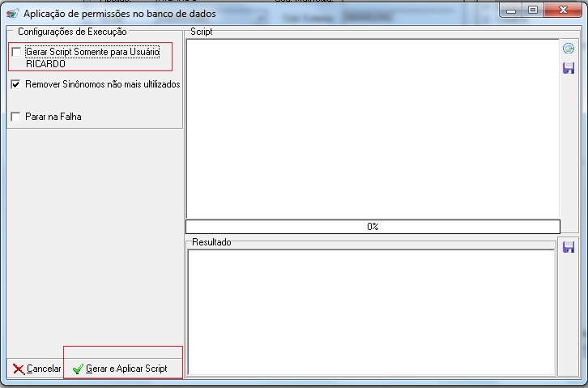Click Gerar e Aplicar Script button
Viewport: 588px width, 388px height.
coord(120,369)
